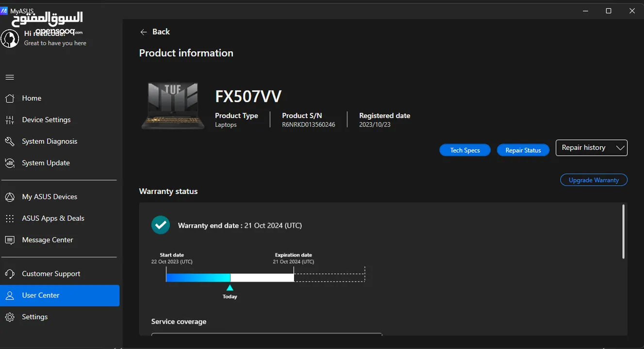Click the Warranty status heading
Image resolution: width=644 pixels, height=349 pixels.
[x=168, y=191]
